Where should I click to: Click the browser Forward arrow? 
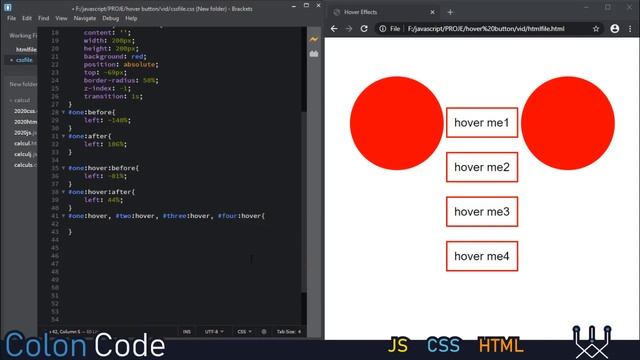point(349,29)
